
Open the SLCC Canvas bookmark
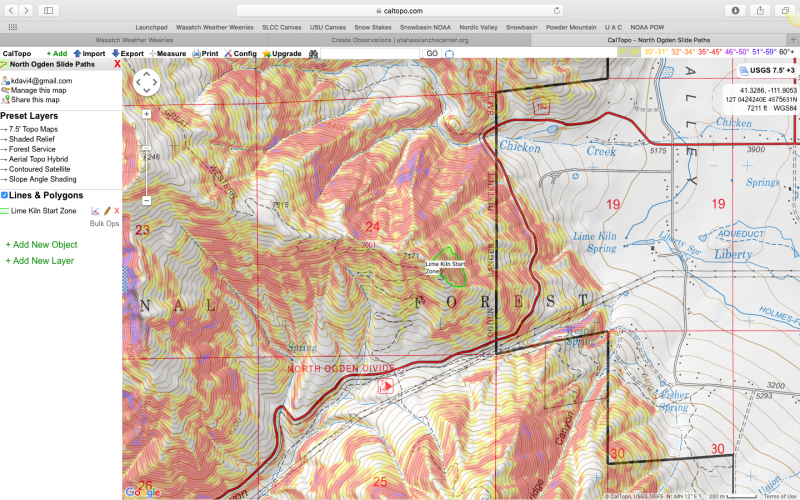[x=282, y=28]
